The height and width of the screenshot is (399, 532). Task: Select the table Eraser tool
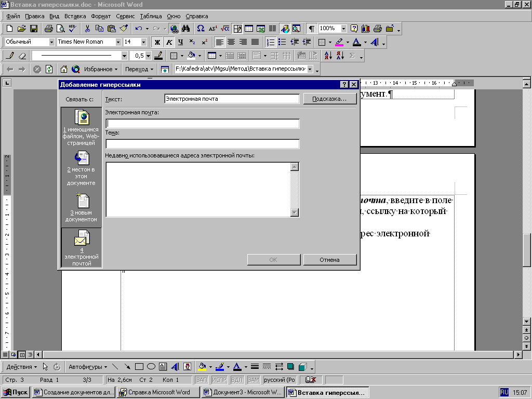(x=22, y=55)
